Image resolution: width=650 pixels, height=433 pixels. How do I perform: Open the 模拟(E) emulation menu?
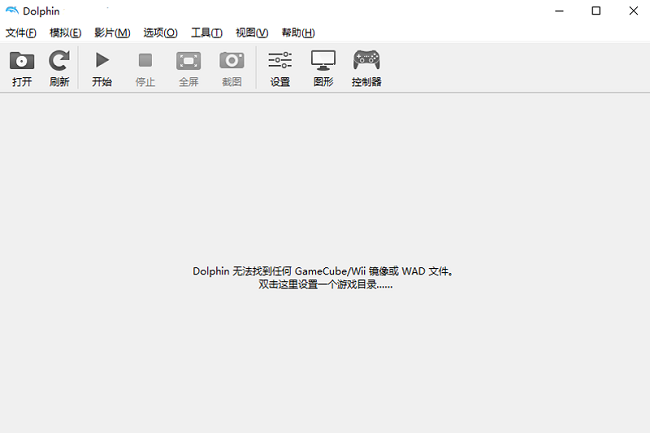[x=65, y=33]
